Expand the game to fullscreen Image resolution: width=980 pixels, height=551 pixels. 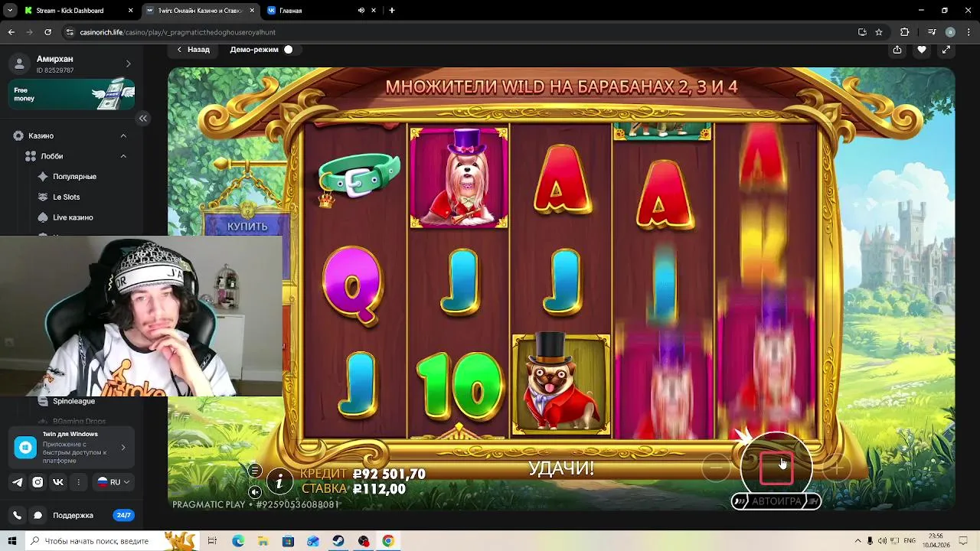coord(946,50)
